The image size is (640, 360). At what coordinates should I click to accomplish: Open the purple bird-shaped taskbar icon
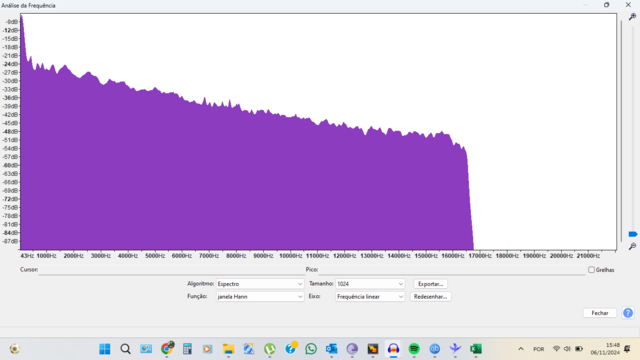[x=455, y=349]
